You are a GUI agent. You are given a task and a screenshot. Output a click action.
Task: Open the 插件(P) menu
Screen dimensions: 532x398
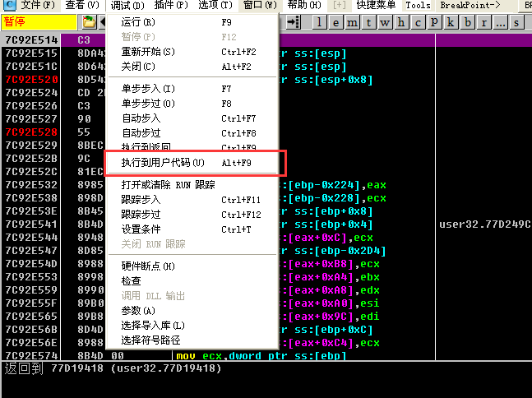(171, 5)
